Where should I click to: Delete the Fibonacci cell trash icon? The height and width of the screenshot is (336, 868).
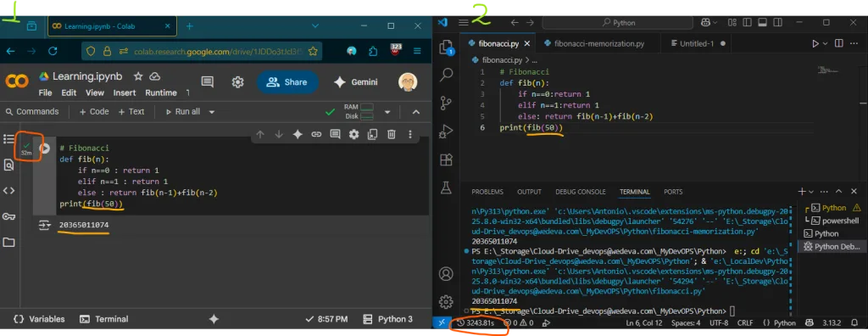pos(392,134)
